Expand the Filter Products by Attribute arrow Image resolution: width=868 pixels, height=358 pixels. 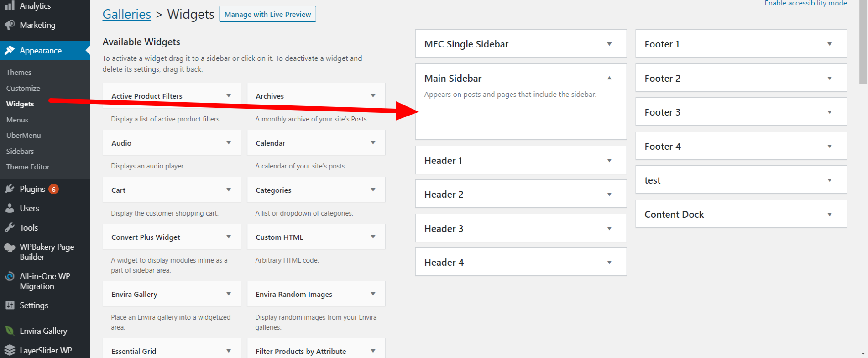pos(373,351)
